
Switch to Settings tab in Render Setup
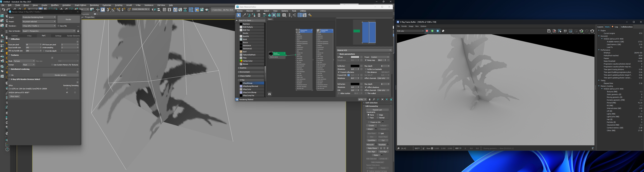[x=58, y=36]
